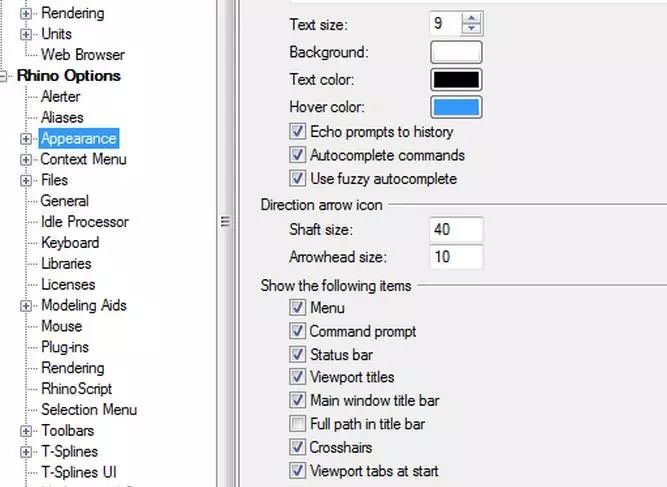Expand the Context Menu tree node
Image resolution: width=667 pixels, height=487 pixels.
point(26,160)
